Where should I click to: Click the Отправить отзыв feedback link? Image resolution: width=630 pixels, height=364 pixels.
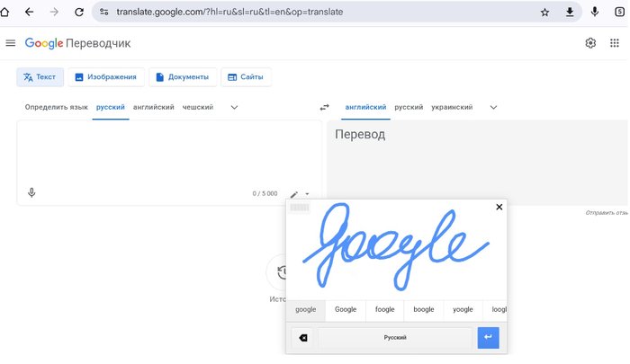(x=607, y=213)
